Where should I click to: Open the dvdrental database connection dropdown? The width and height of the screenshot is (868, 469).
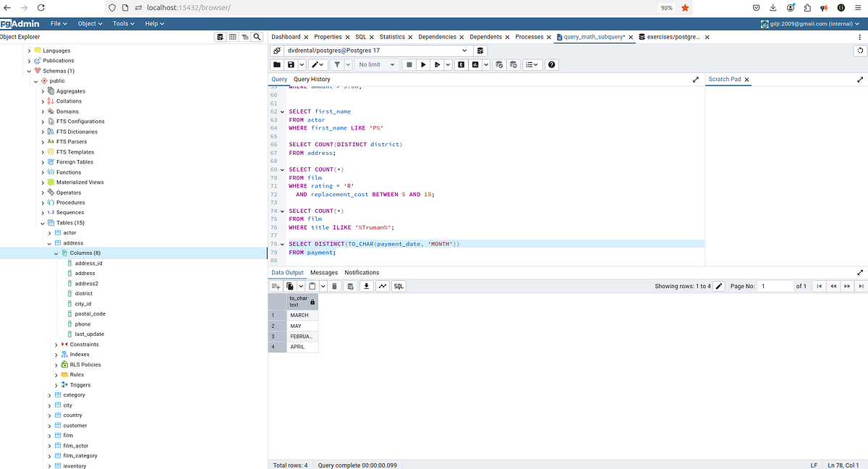(x=465, y=51)
